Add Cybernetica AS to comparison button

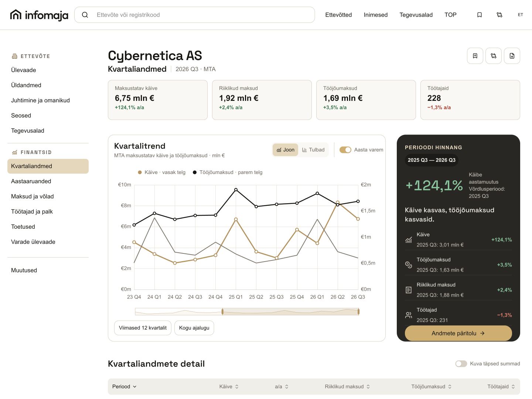point(494,56)
